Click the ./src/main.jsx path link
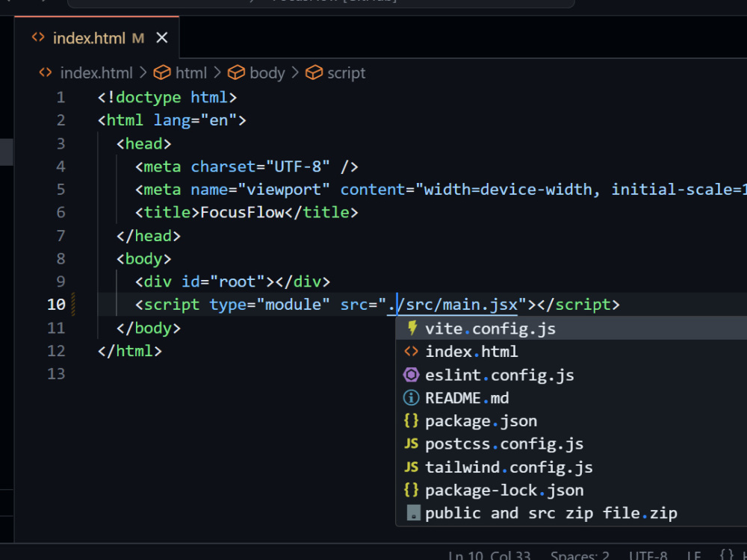This screenshot has width=747, height=560. [x=453, y=305]
